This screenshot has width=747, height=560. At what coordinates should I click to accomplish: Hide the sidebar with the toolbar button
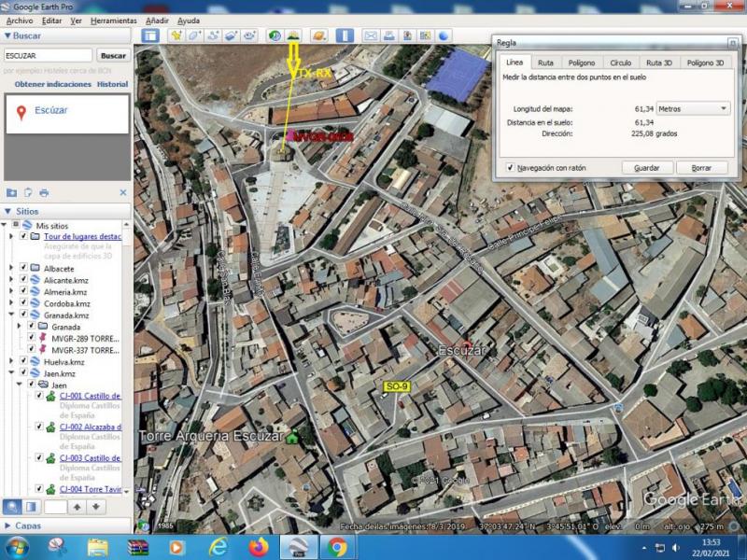tap(150, 35)
